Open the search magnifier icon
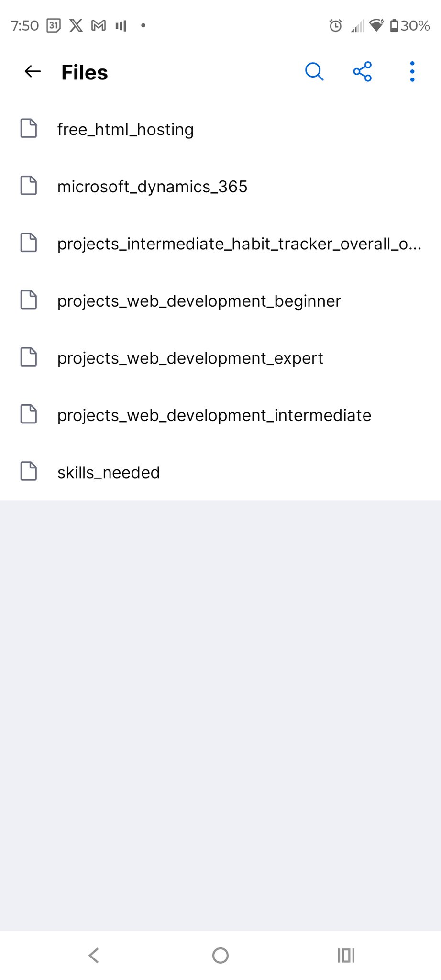441x980 pixels. coord(314,72)
